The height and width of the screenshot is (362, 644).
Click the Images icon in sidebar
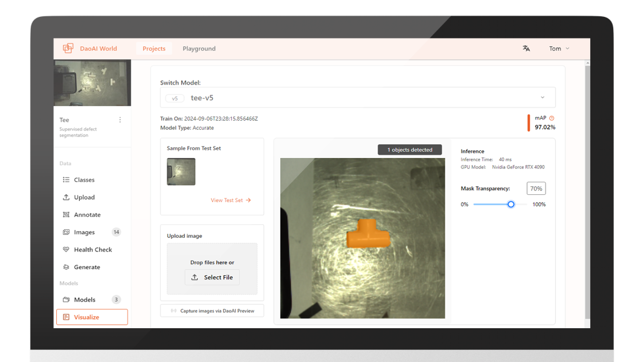tap(66, 232)
